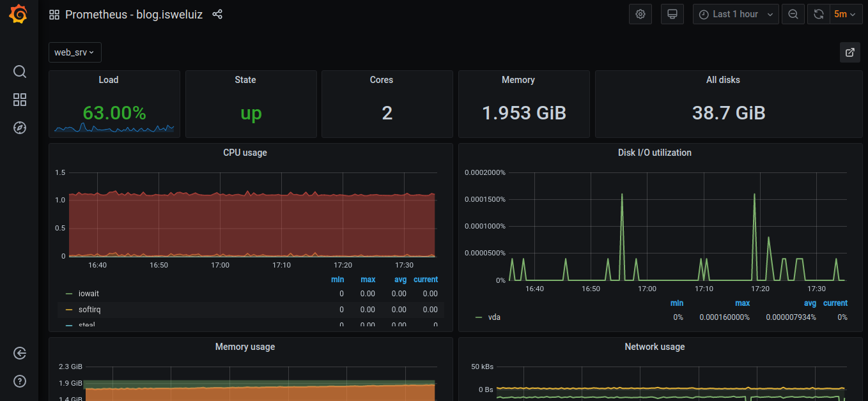Open the Disk I/O utilization panel menu
The width and height of the screenshot is (868, 401).
click(x=655, y=153)
